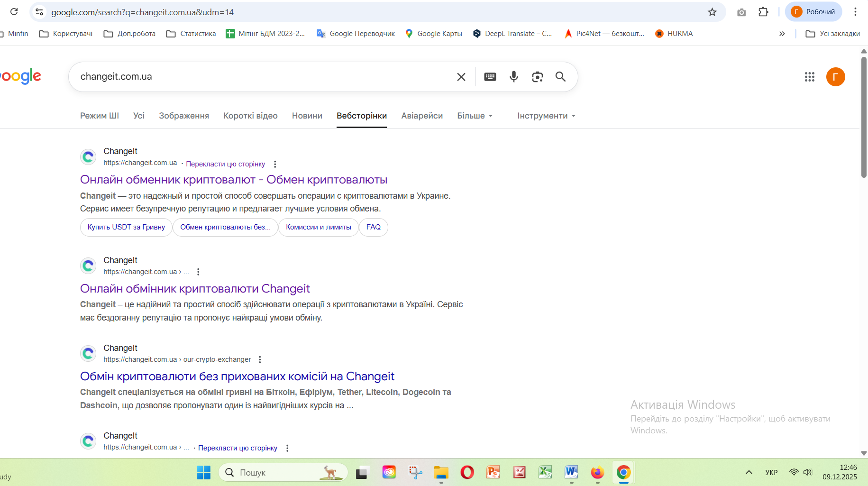Bookmark this page with the star icon
868x486 pixels.
click(x=712, y=12)
